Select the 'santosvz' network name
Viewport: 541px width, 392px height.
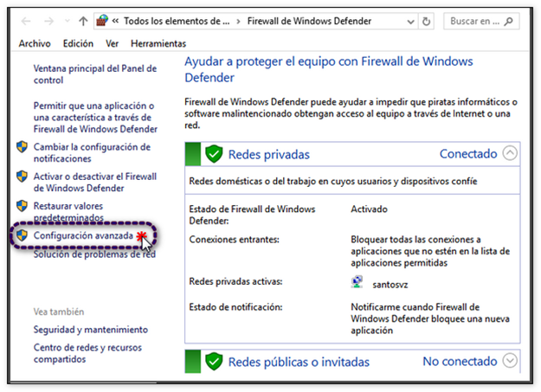coord(390,285)
